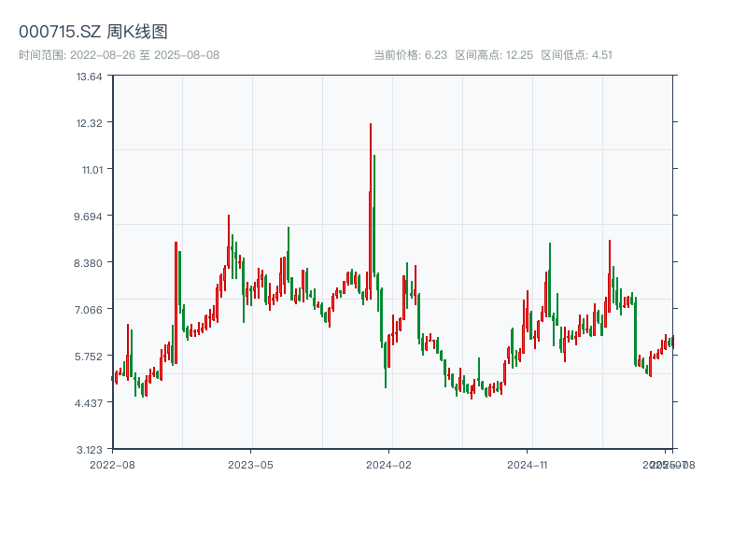Screen dimensions: 747x560
Task: Click the y-axis label 3.123
Action: tap(89, 450)
